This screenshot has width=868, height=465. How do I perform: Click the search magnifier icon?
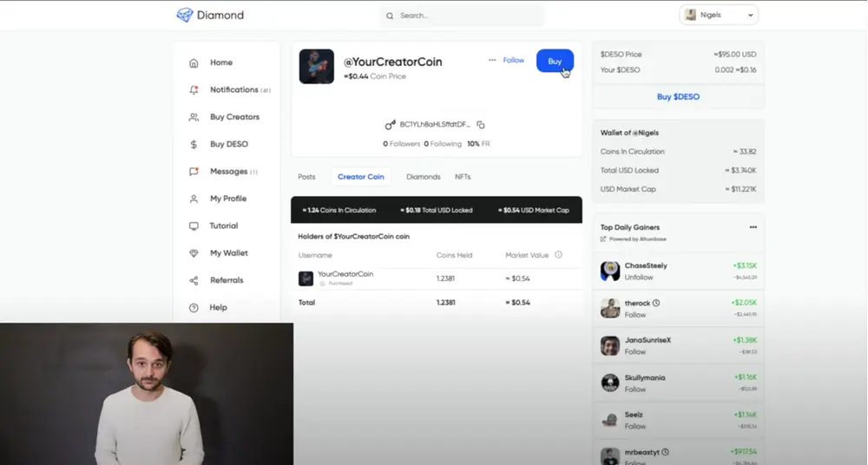[x=390, y=16]
